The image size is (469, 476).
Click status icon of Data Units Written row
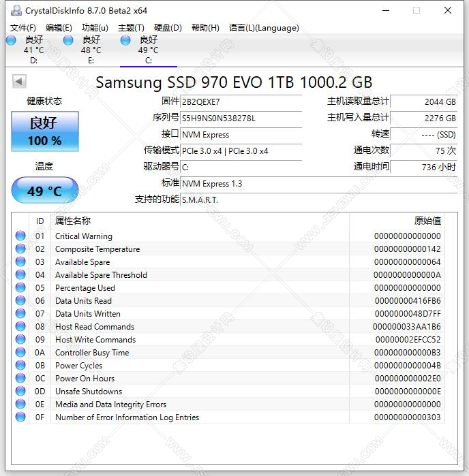[20, 313]
